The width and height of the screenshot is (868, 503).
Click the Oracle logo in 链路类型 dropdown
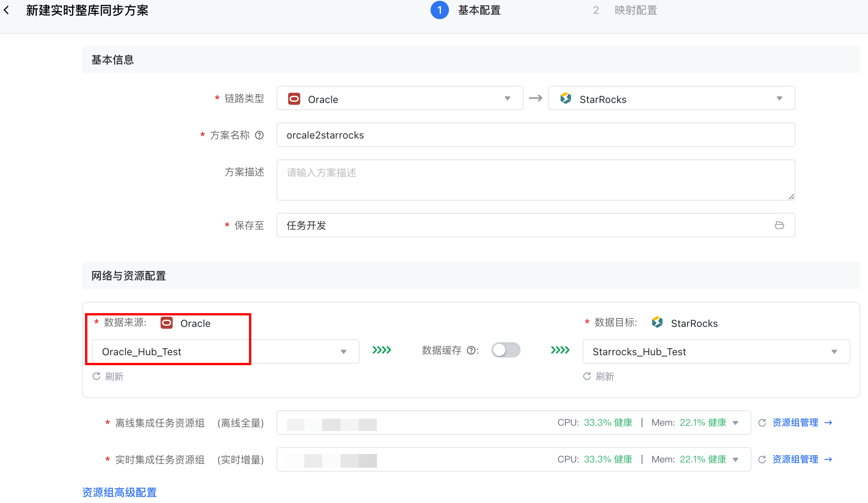[294, 99]
